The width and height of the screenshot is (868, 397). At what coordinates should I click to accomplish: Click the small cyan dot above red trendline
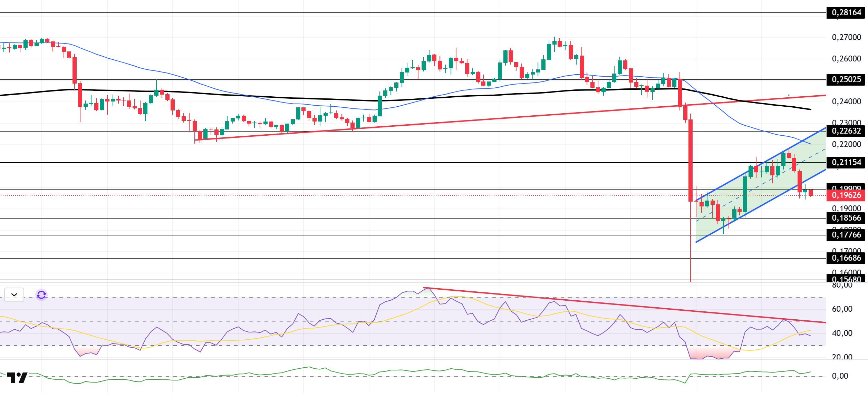click(789, 95)
